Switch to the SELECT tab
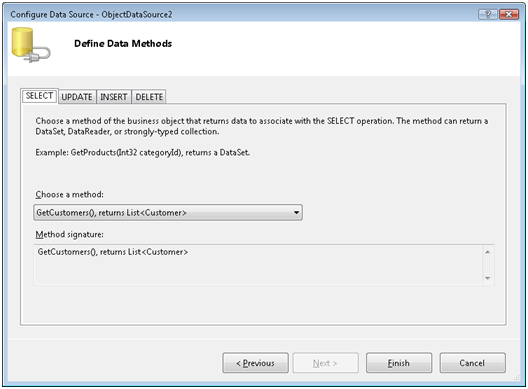Viewport: 528px width, 389px height. tap(39, 96)
